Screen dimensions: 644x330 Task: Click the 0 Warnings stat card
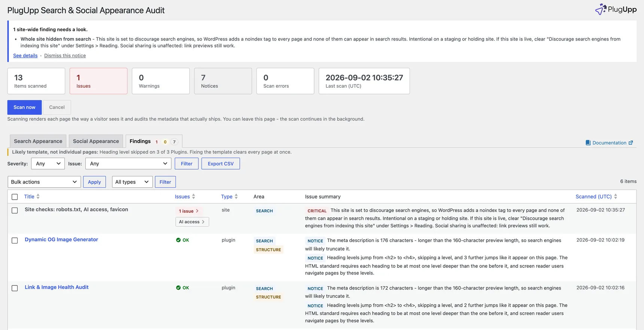[x=161, y=81]
